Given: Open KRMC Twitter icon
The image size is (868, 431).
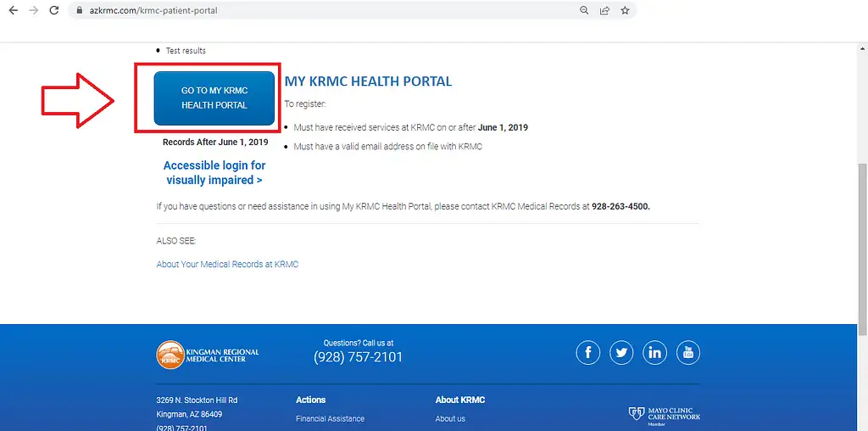Looking at the screenshot, I should click(621, 352).
